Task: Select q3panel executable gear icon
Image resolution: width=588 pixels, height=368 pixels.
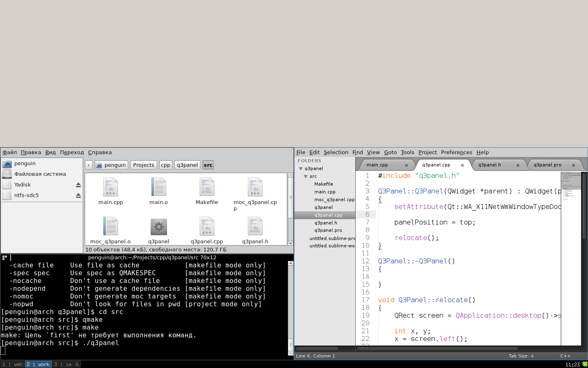Action: point(159,226)
